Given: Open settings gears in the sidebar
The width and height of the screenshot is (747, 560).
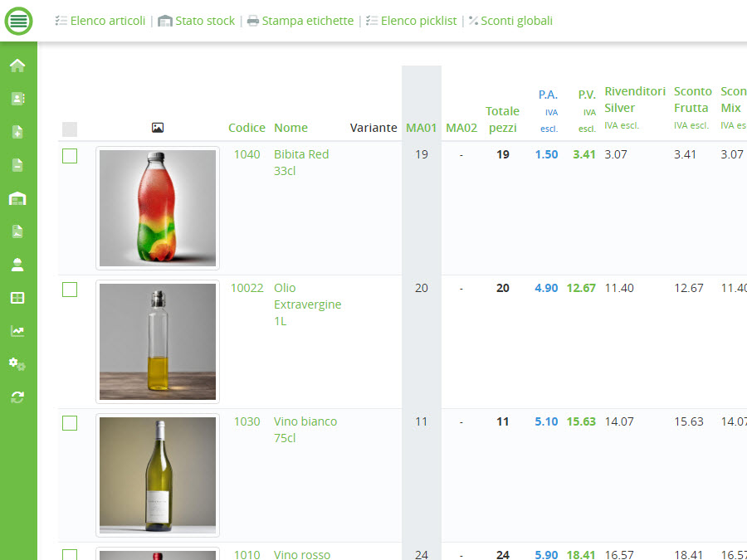Looking at the screenshot, I should (x=17, y=364).
